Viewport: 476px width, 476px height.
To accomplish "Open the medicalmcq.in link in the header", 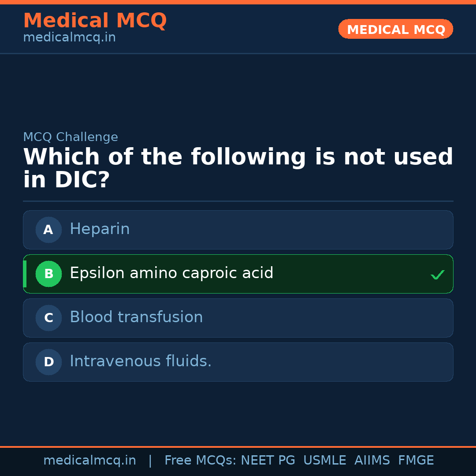I will click(69, 38).
